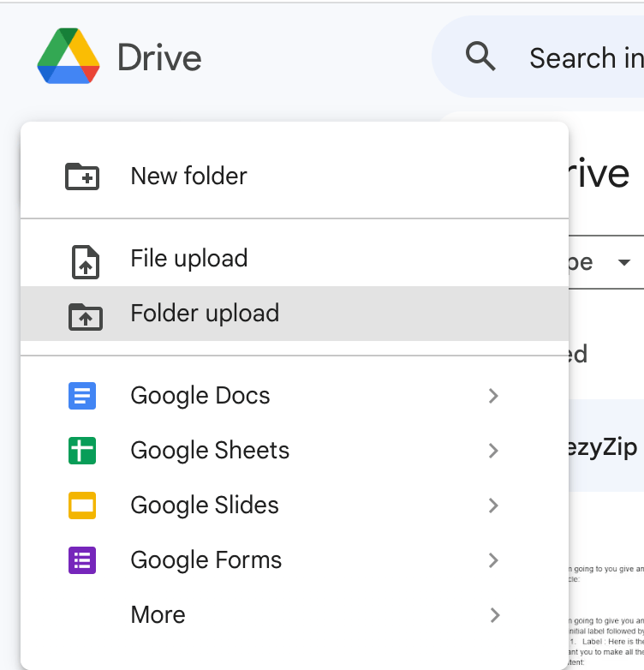Viewport: 644px width, 670px height.
Task: Expand the Google Slides submenu arrow
Action: tap(493, 505)
